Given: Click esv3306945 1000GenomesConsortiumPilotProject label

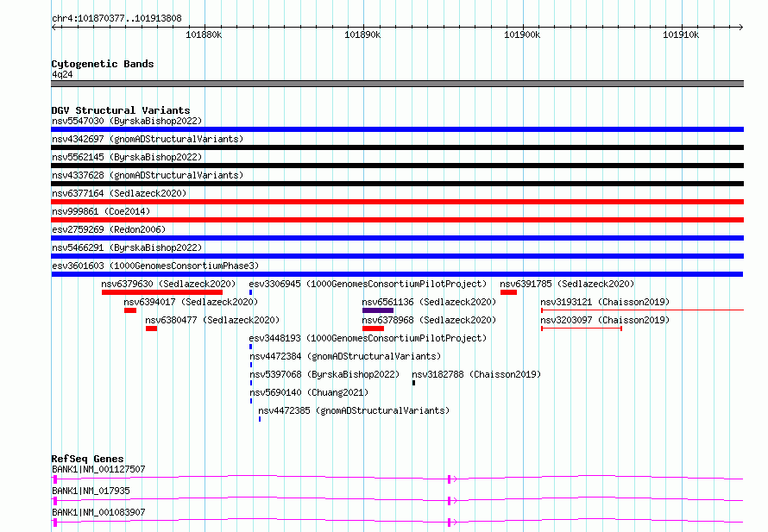Looking at the screenshot, I should pos(368,284).
